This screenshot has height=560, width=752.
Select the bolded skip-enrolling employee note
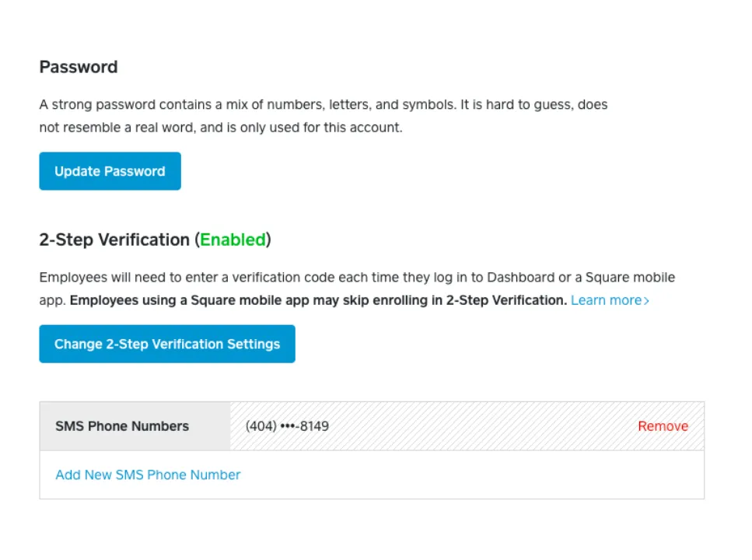point(317,300)
